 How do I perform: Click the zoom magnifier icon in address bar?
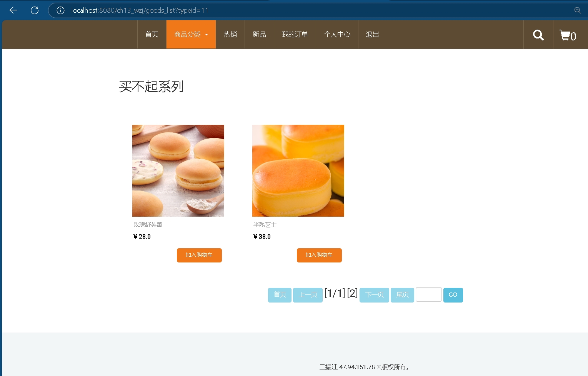pos(577,10)
